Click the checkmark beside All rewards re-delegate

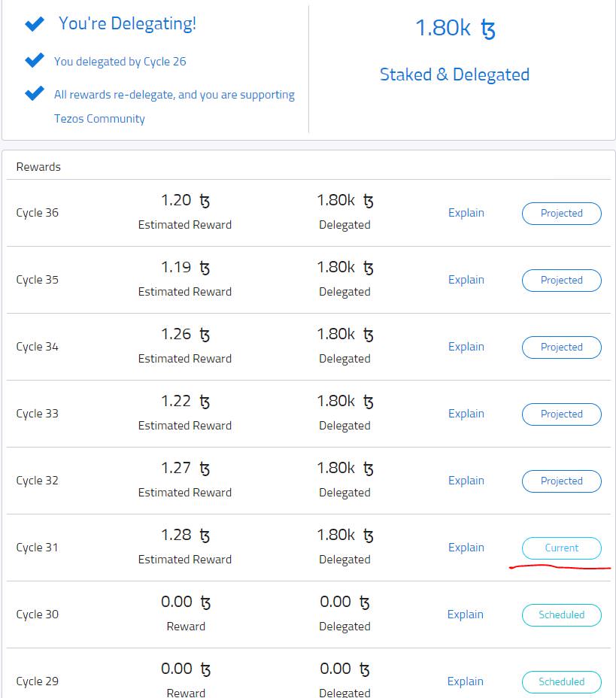pyautogui.click(x=35, y=93)
